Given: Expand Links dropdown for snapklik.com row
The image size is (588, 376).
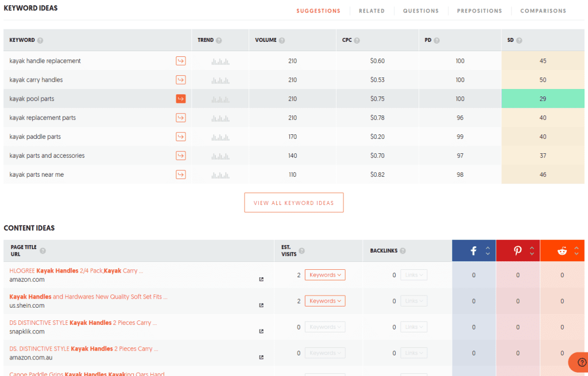Looking at the screenshot, I should [414, 327].
